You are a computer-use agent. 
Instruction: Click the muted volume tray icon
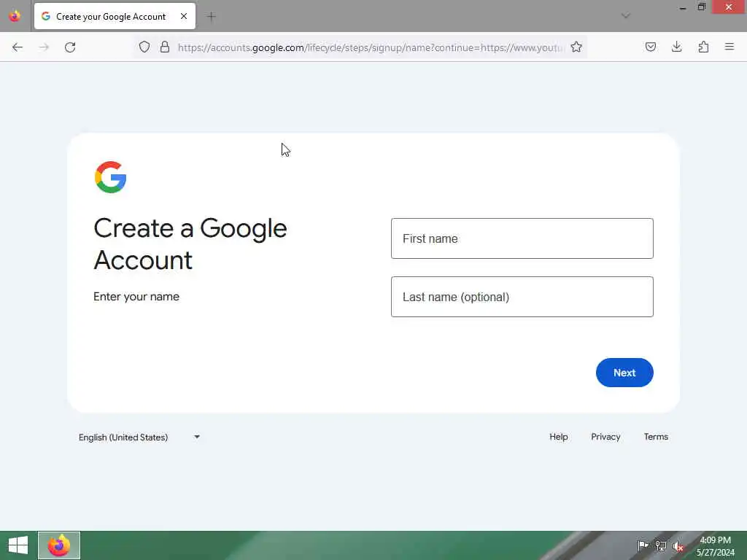(x=678, y=545)
